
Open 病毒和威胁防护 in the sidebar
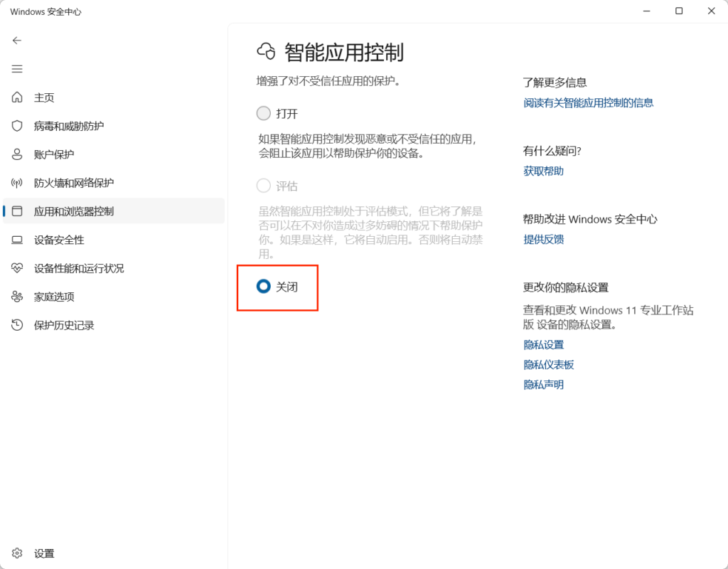click(x=114, y=126)
